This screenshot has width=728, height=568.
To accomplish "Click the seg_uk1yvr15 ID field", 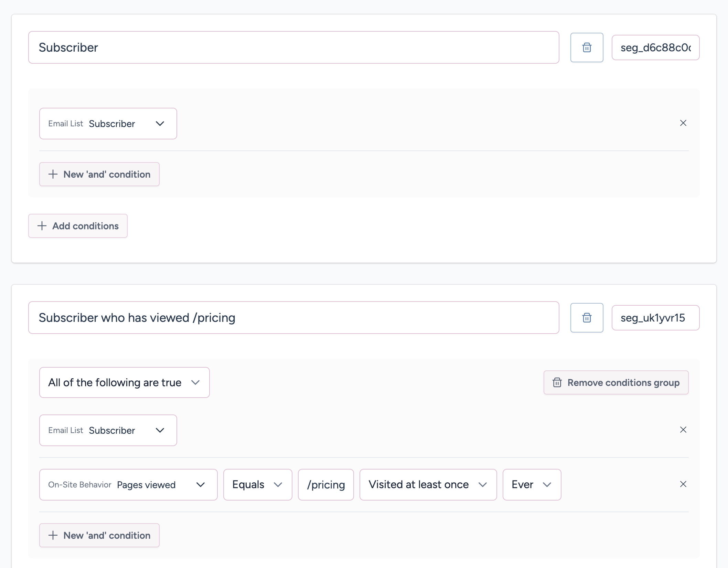I will coord(655,318).
